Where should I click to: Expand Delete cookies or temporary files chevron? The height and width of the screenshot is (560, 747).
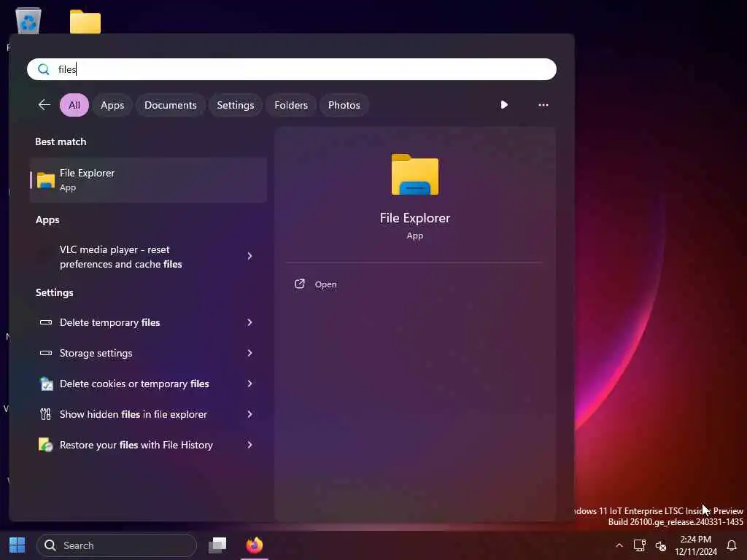249,384
